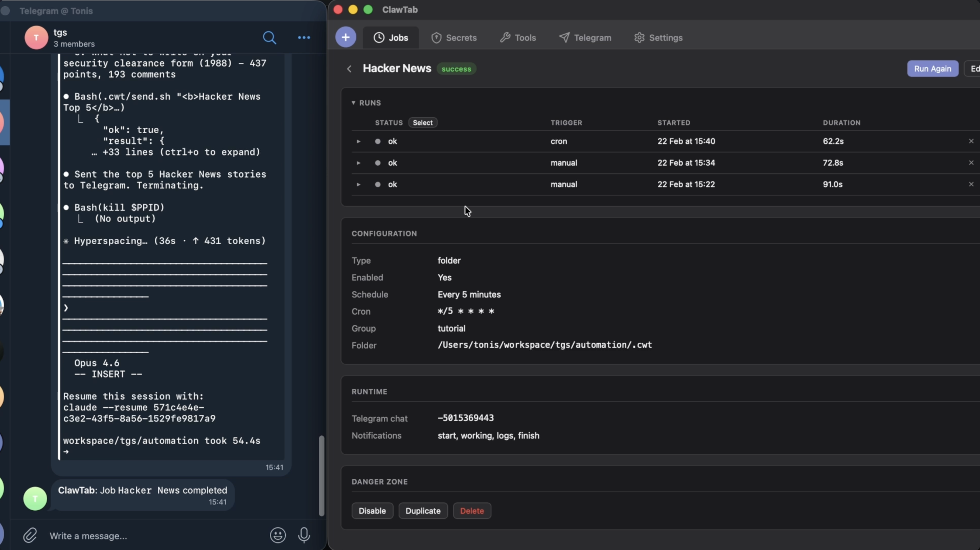Open search in the tgs chat
980x550 pixels.
(270, 38)
